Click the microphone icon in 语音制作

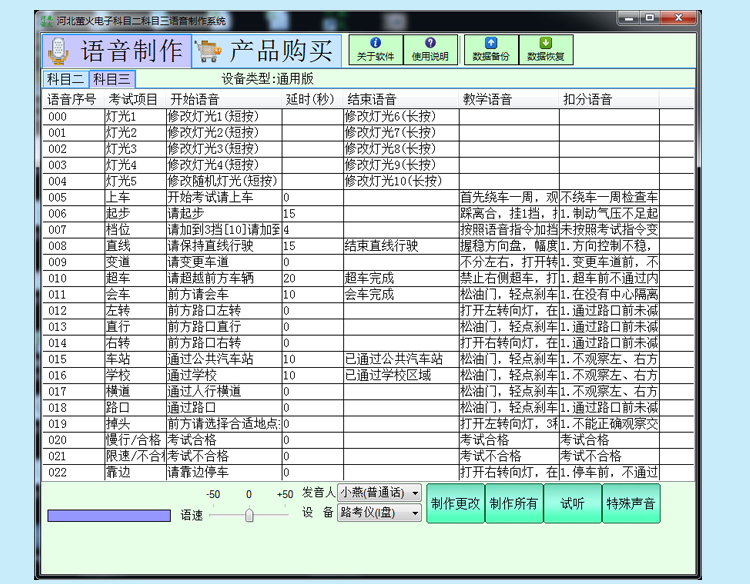[58, 51]
